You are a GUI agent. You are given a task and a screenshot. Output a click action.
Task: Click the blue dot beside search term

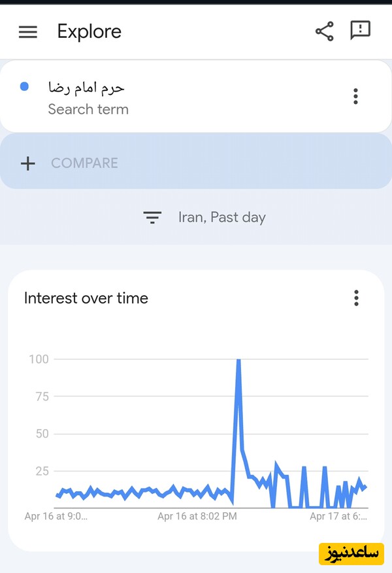point(24,86)
